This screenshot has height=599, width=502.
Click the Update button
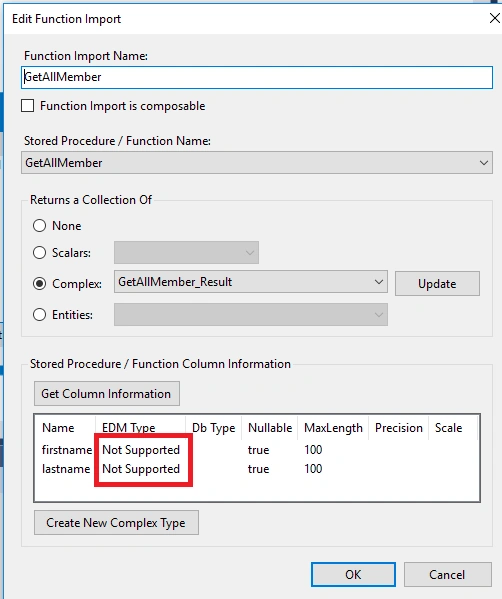[x=437, y=284]
